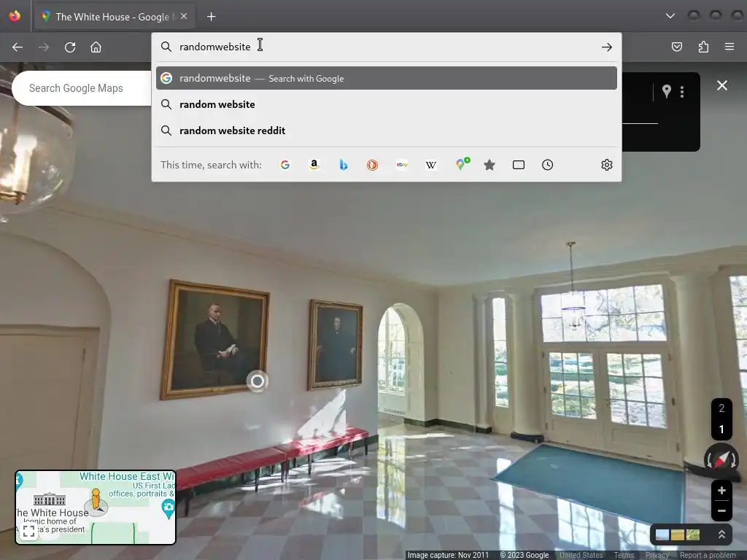This screenshot has height=560, width=747.
Task: Search this time with Google icon
Action: point(285,165)
